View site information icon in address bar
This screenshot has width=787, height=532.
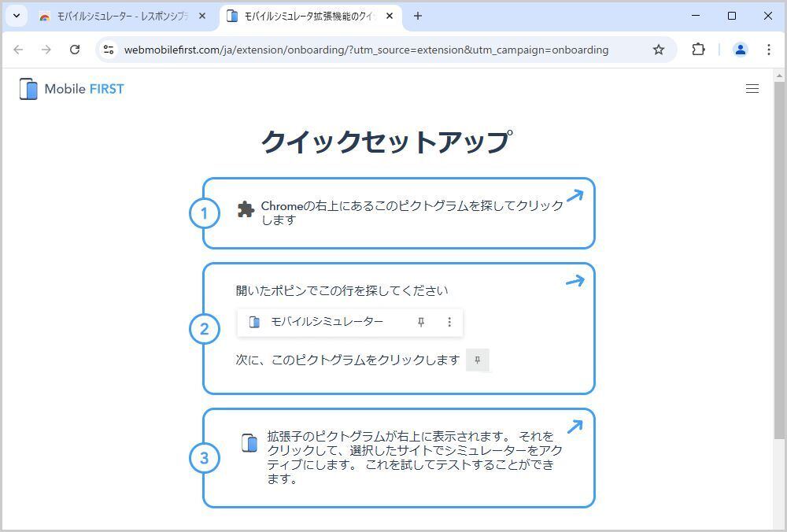[x=109, y=50]
